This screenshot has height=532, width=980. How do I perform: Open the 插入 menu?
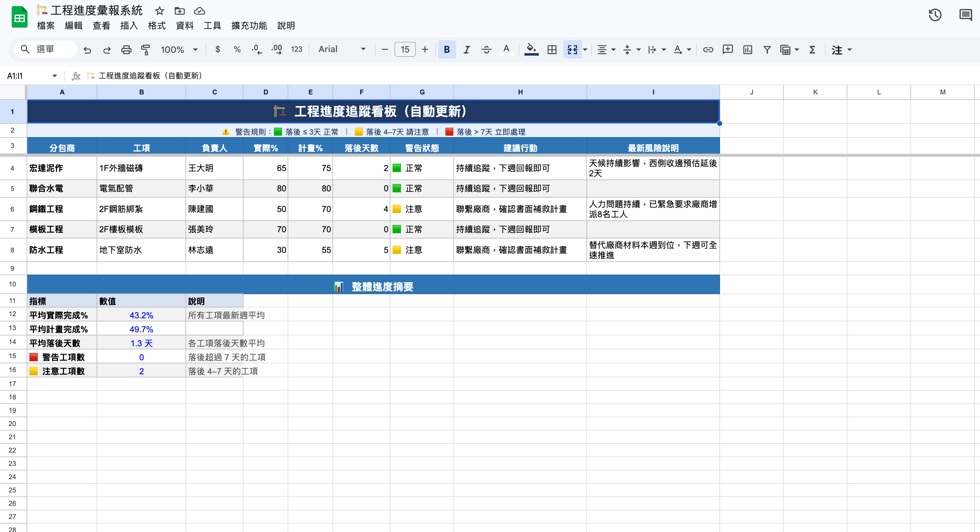[129, 26]
